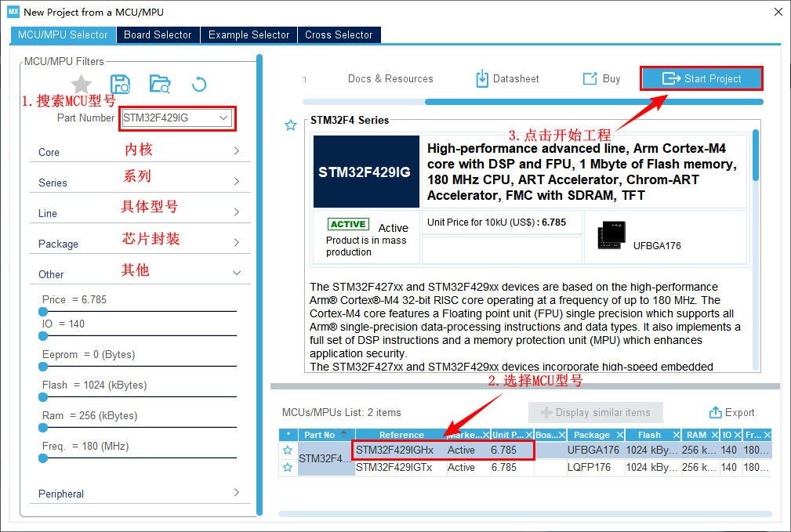791x532 pixels.
Task: Click the reset filters circular arrow icon
Action: coord(199,85)
